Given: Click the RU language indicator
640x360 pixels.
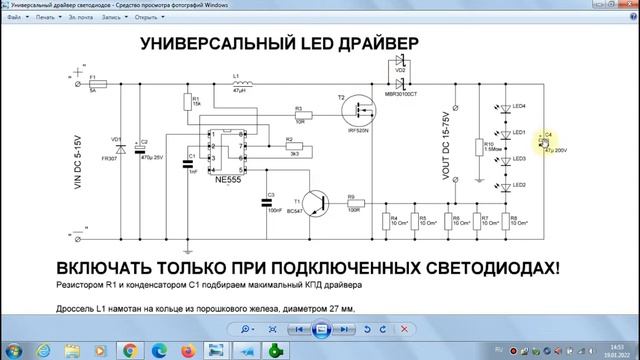Looking at the screenshot, I should pos(499,350).
